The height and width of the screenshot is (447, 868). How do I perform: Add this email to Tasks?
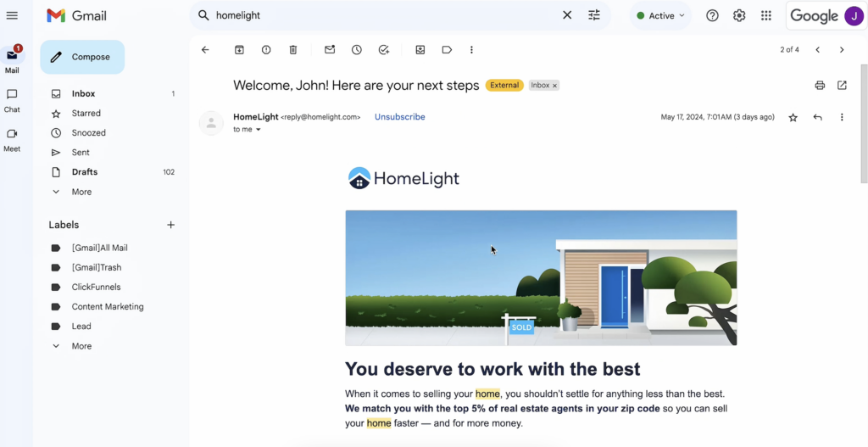[x=384, y=50]
